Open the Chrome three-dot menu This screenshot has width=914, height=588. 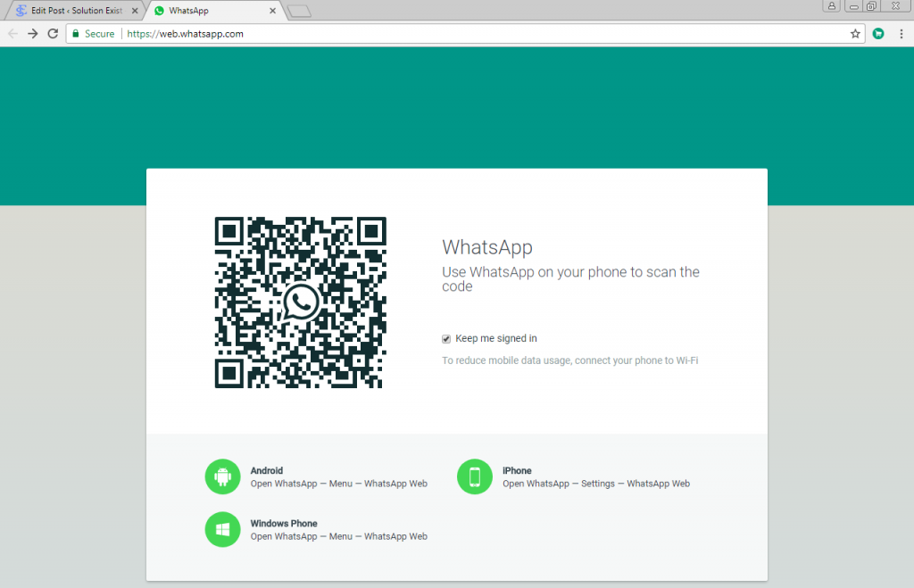(903, 33)
